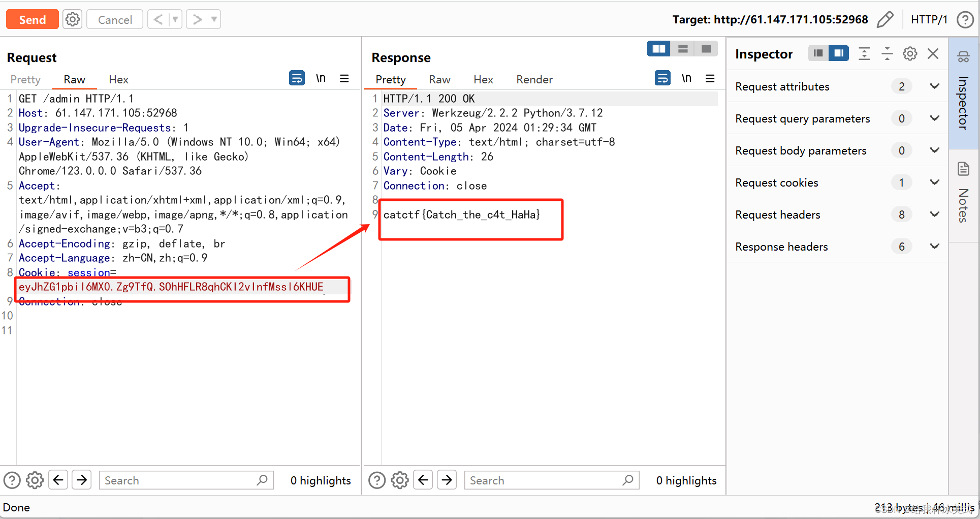Select the Request Raw tab
Screen dimensions: 980x519
point(74,80)
